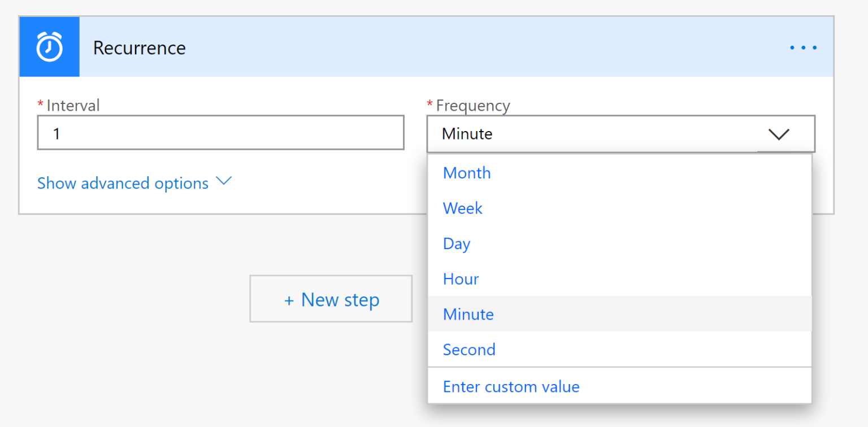Choose Hour as the frequency
Image resolution: width=868 pixels, height=427 pixels.
pos(461,278)
